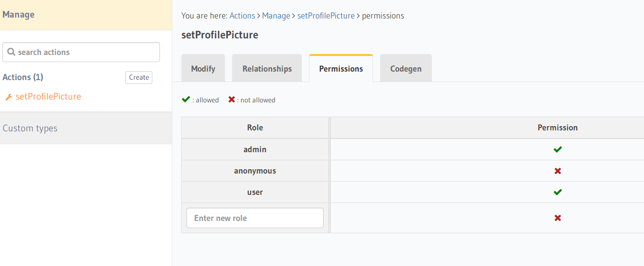644x266 pixels.
Task: Click the user role green checkmark
Action: [558, 192]
